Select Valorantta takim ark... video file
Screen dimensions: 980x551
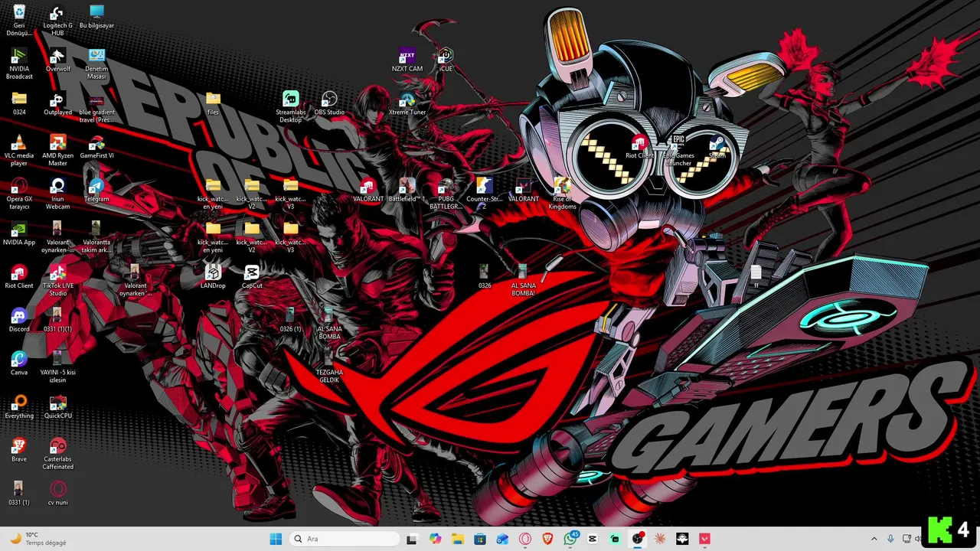96,237
